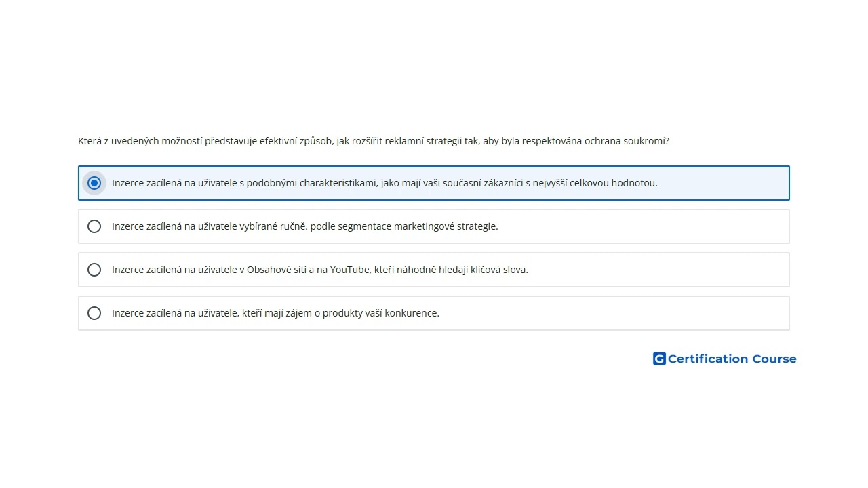Select radio button for manually chosen users option

(94, 226)
